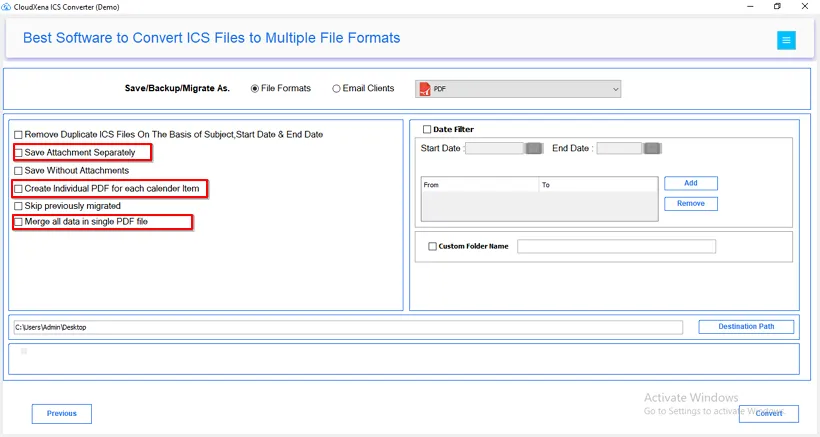Enable Create Individual PDF for each calendar item
Viewport: 820px width, 437px height.
pyautogui.click(x=18, y=189)
